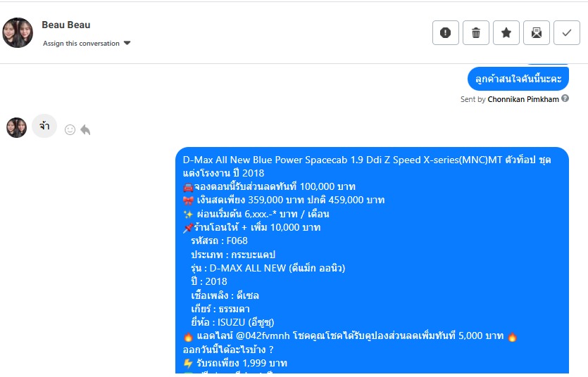Click 'Sent by Chonnikan Pimkham' label
This screenshot has width=588, height=377.
pyautogui.click(x=510, y=99)
